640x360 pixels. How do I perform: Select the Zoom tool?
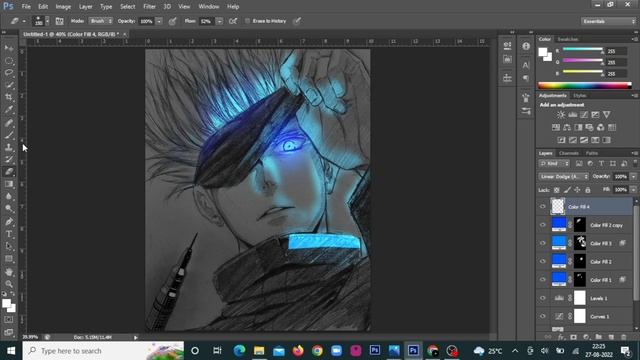(x=9, y=284)
